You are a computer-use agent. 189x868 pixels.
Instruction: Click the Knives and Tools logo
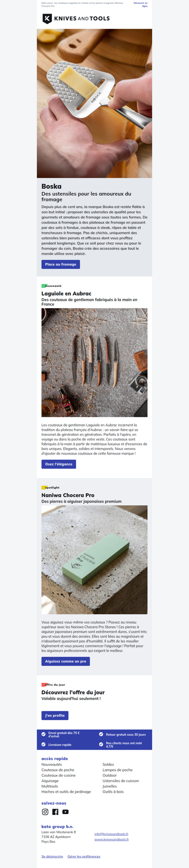point(76,18)
